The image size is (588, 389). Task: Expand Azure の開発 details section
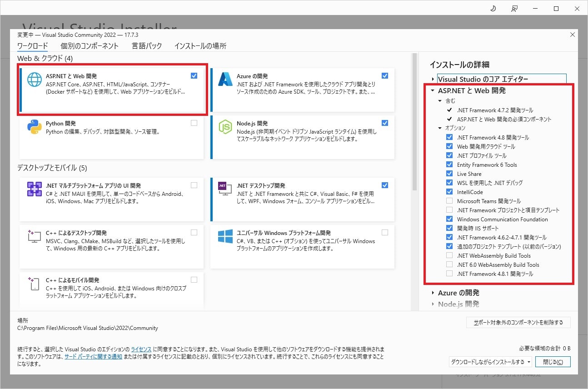433,293
